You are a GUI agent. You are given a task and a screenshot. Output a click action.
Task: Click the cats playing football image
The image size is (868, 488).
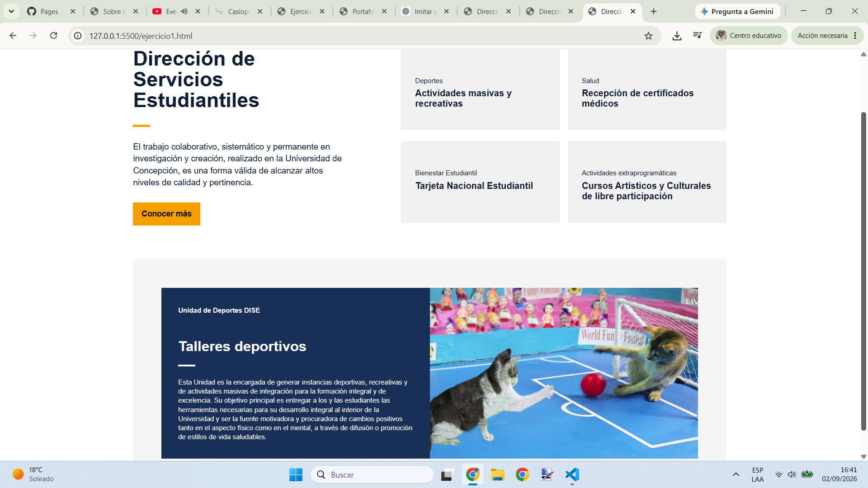coord(564,373)
